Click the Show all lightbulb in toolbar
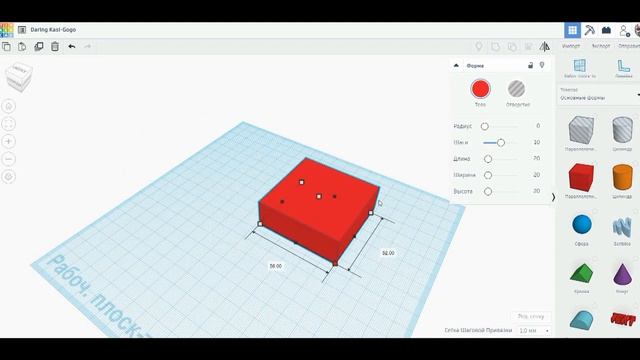Screen dimensions: 640x360 [x=479, y=47]
